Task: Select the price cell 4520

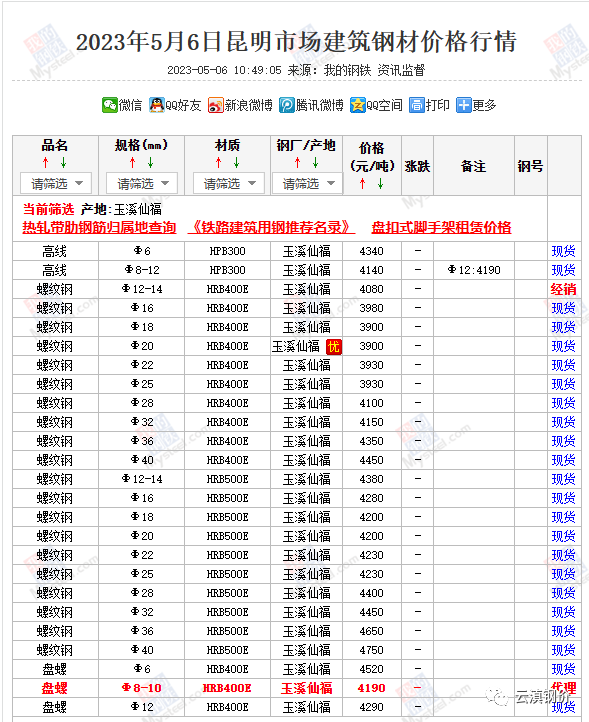Action: tap(372, 669)
